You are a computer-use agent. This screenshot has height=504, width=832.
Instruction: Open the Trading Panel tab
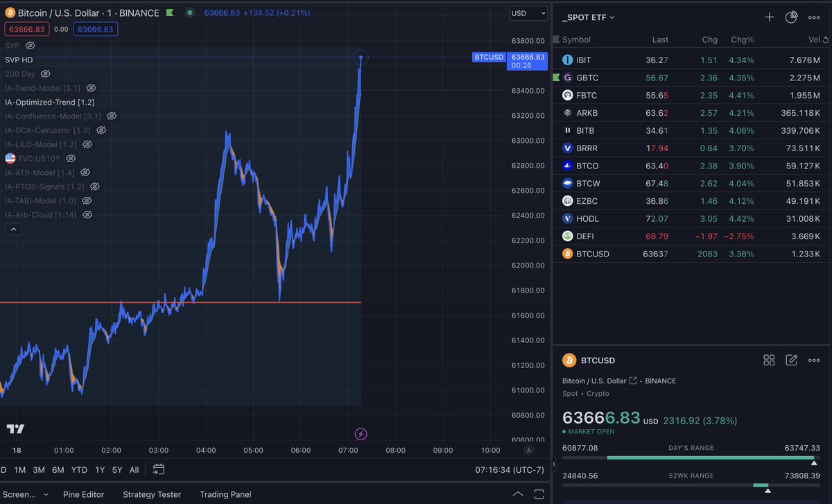pos(225,494)
